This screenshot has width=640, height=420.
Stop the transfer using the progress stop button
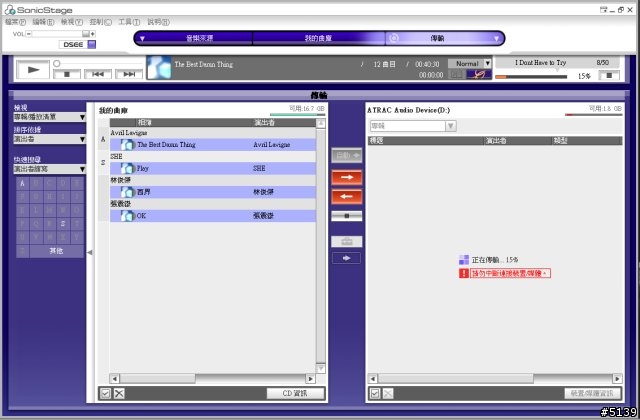(x=609, y=76)
